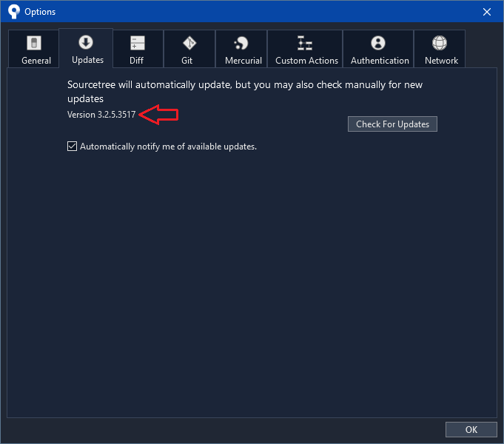This screenshot has width=504, height=444.
Task: Toggle automatic update notification checkbox
Action: point(72,147)
